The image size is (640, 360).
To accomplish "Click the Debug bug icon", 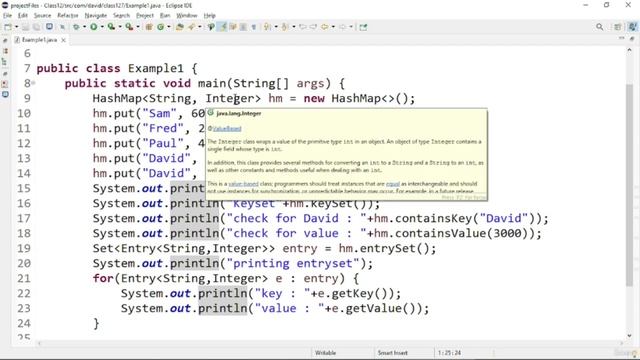I will (76, 27).
